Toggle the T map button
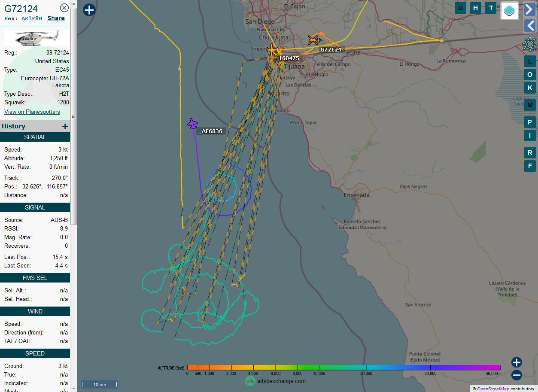 491,8
